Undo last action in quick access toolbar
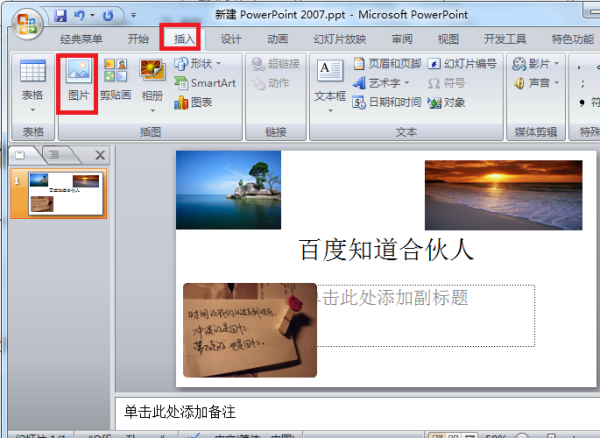 (80, 15)
